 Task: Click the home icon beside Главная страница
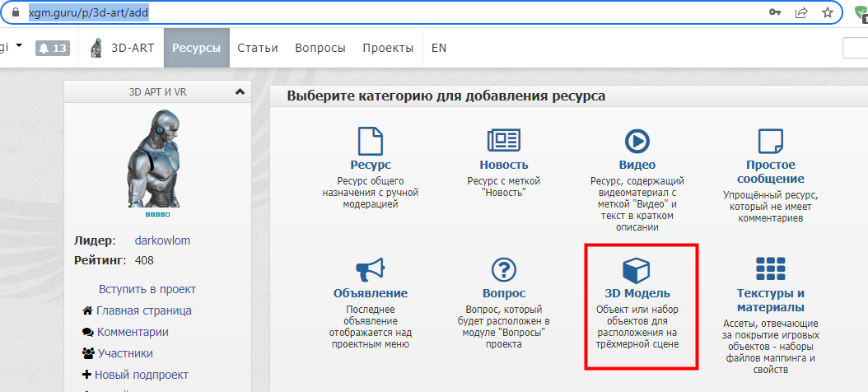pos(87,310)
